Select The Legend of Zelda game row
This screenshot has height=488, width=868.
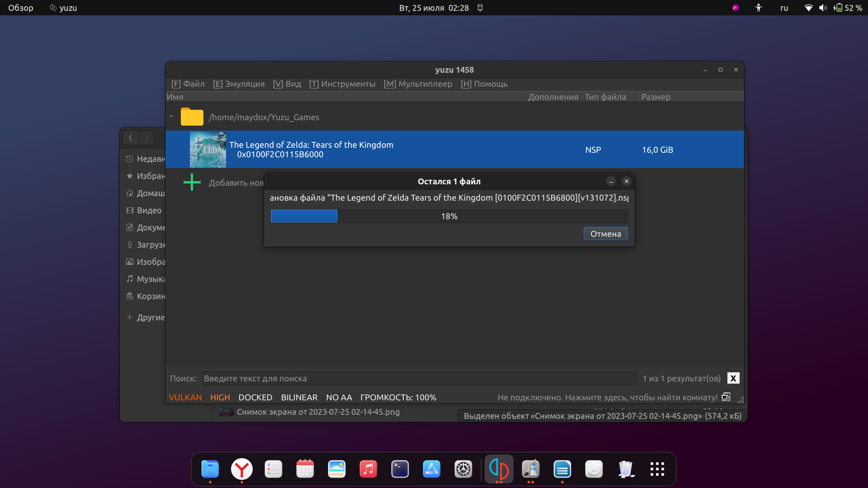coord(455,150)
